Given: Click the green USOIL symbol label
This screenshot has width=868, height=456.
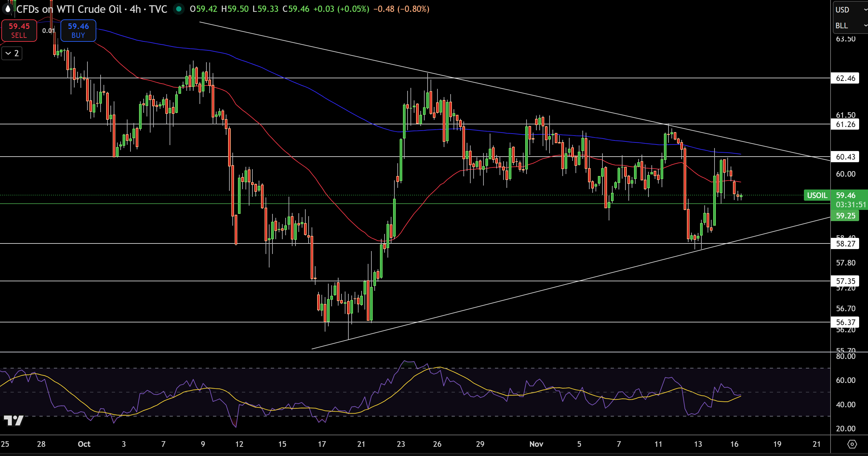Looking at the screenshot, I should pyautogui.click(x=817, y=195).
